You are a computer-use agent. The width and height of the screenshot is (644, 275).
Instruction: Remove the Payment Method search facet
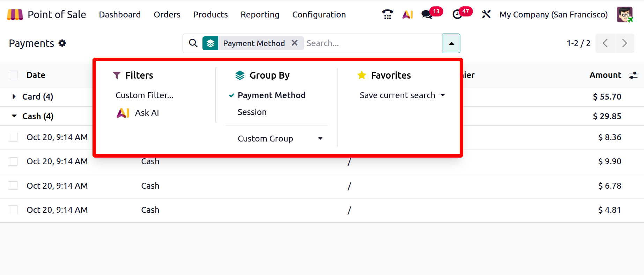tap(295, 43)
